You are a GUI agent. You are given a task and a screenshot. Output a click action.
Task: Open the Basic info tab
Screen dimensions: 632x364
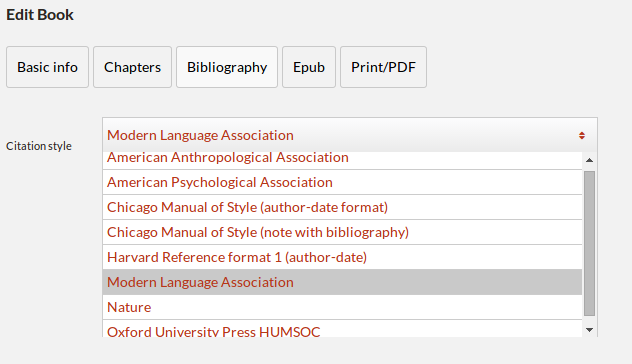(47, 67)
